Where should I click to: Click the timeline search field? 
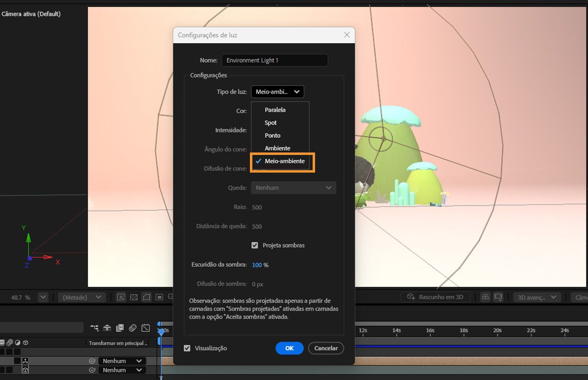[x=42, y=328]
